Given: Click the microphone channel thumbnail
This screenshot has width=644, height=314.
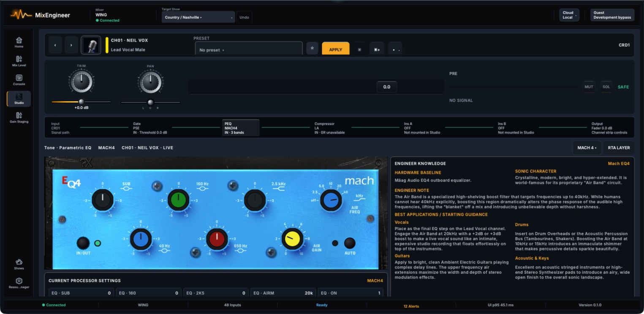Looking at the screenshot, I should 91,45.
